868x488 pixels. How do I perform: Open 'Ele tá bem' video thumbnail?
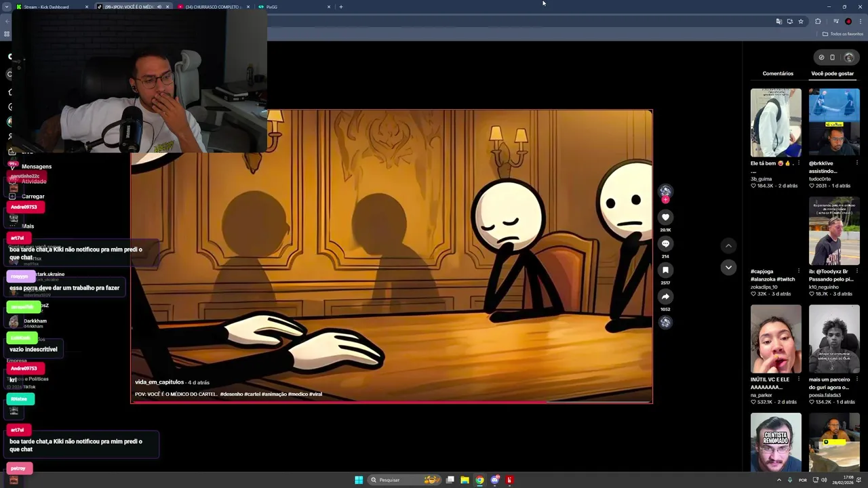tap(776, 123)
